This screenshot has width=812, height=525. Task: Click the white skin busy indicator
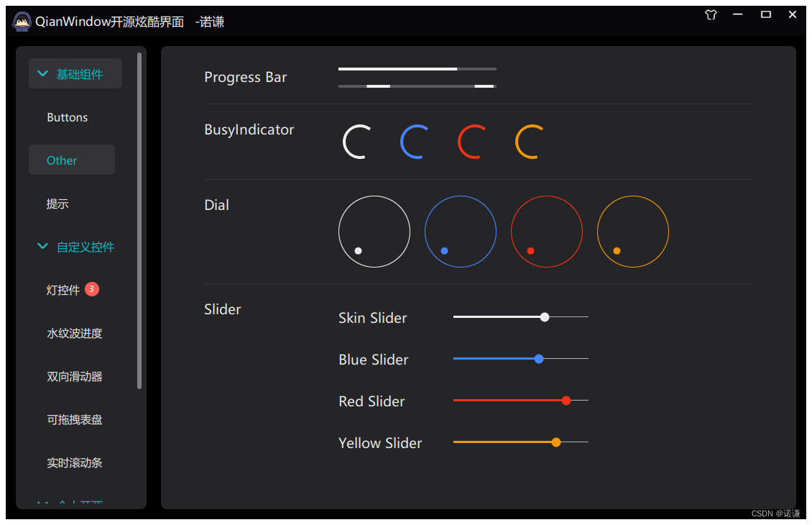click(357, 142)
